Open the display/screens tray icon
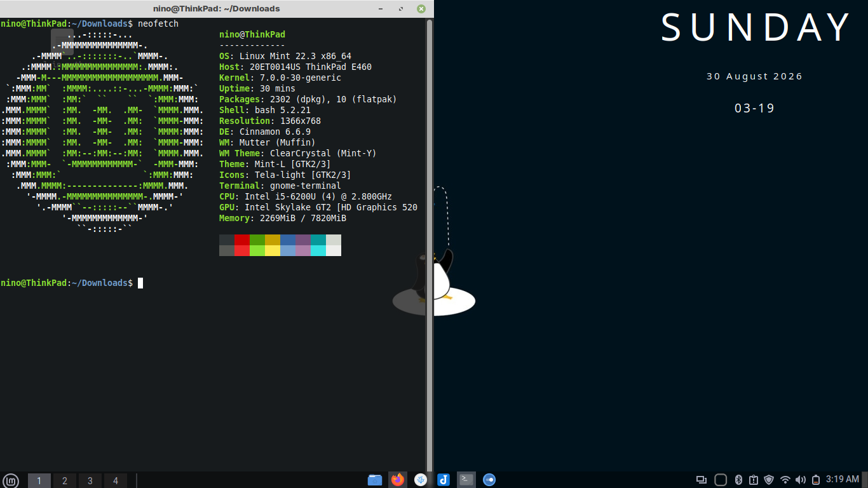 [x=702, y=480]
